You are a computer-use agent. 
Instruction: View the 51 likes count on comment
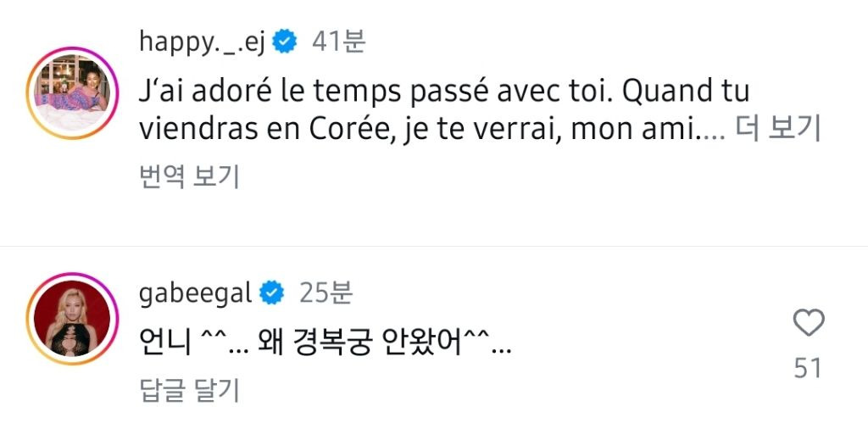pyautogui.click(x=808, y=368)
